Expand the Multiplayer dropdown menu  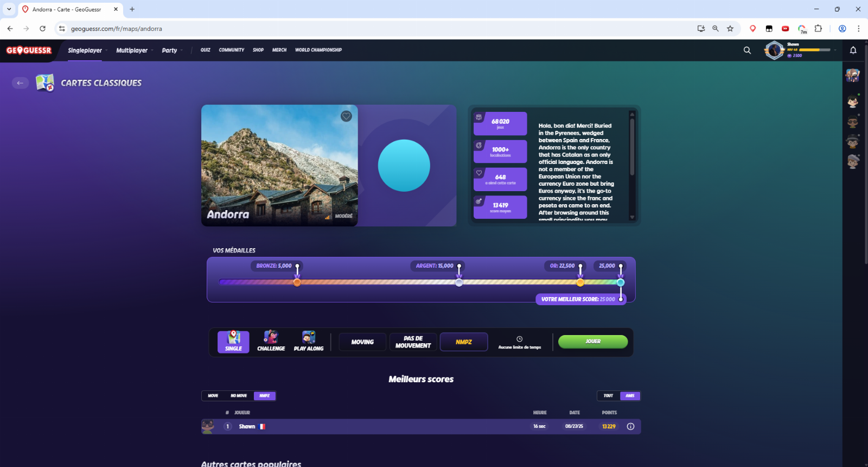[132, 51]
